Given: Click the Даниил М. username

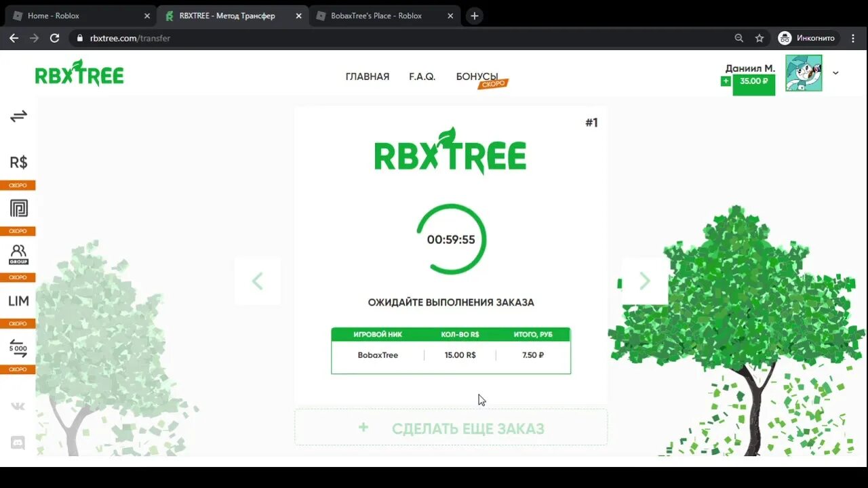Looking at the screenshot, I should pyautogui.click(x=750, y=68).
